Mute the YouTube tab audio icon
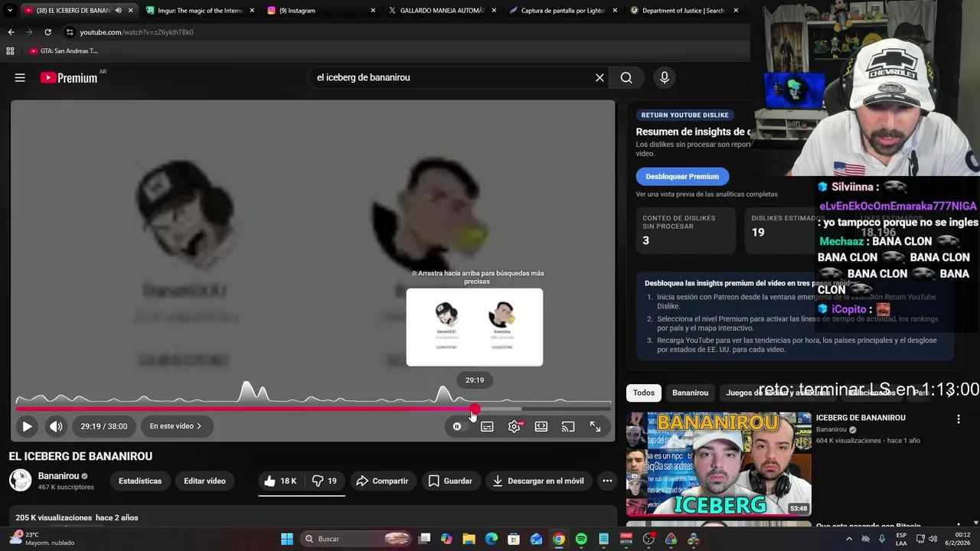This screenshot has width=980, height=551. point(118,11)
